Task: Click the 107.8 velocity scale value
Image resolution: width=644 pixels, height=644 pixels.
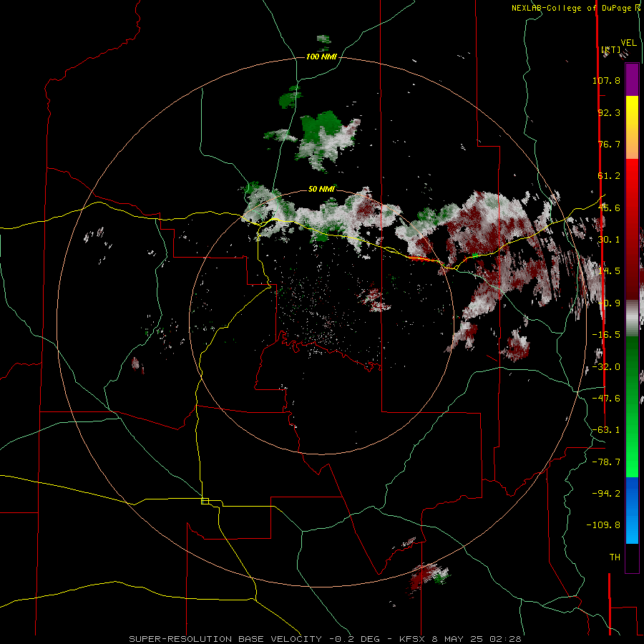Action: 606,80
